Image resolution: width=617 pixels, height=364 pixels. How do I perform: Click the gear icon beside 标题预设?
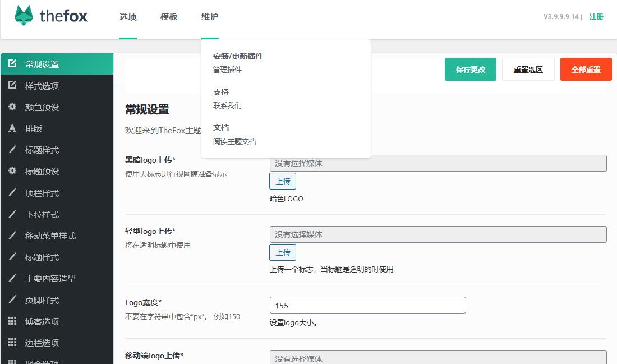coord(12,171)
